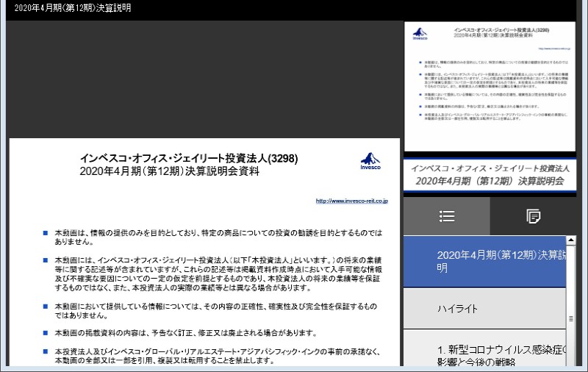Jump to the ハイライト chapter
Screen dimensions: 588x372
[484, 309]
